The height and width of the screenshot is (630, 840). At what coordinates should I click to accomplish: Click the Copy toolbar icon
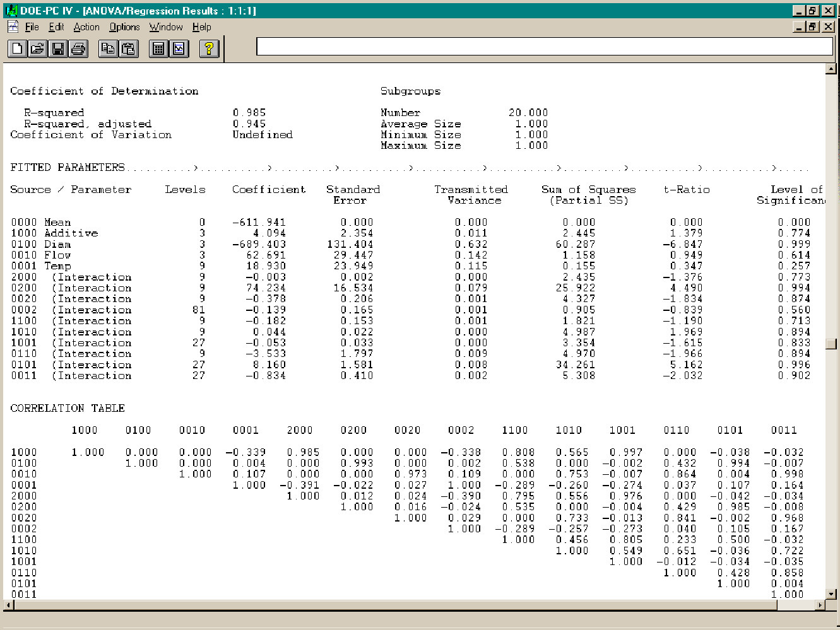(x=109, y=49)
